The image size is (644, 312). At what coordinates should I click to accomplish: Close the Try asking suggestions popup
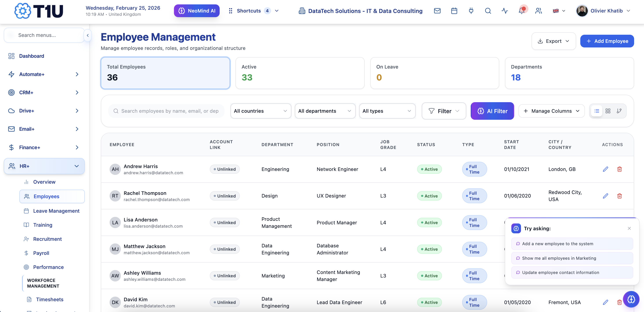click(629, 228)
